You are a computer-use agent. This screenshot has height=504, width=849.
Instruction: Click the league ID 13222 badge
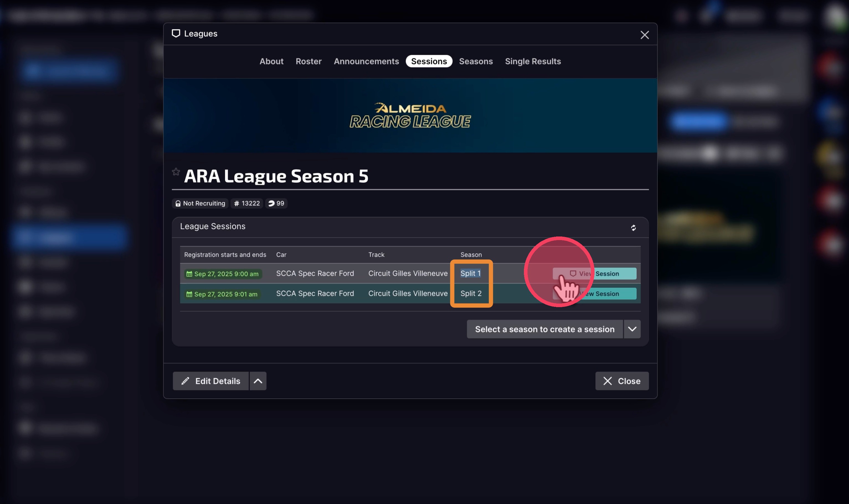click(x=247, y=203)
